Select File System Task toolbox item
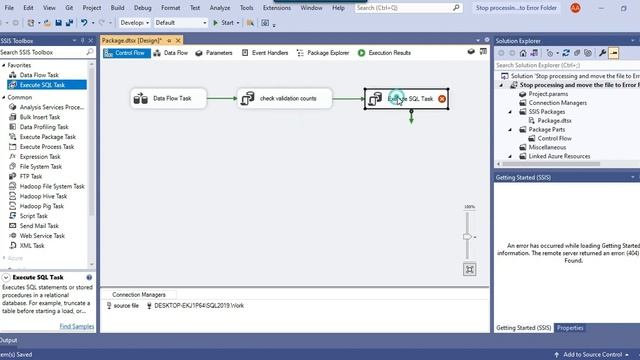 pos(40,167)
